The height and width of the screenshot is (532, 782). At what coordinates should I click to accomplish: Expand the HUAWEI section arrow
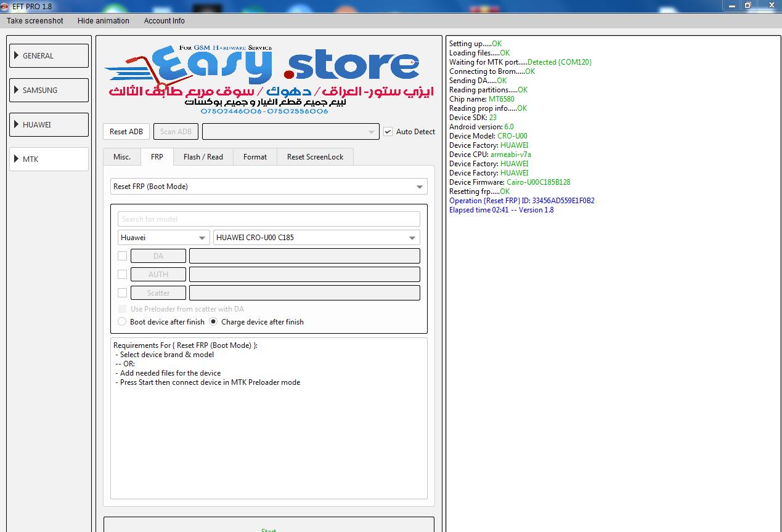coord(16,124)
